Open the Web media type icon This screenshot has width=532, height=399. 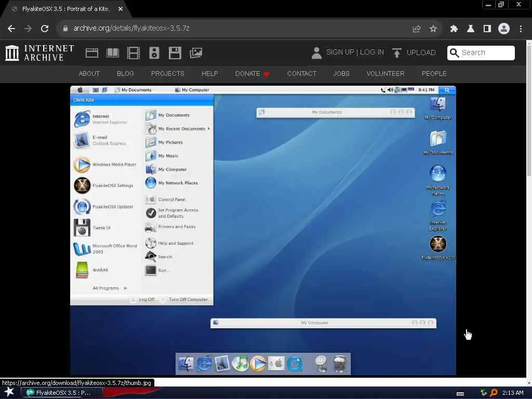click(91, 53)
